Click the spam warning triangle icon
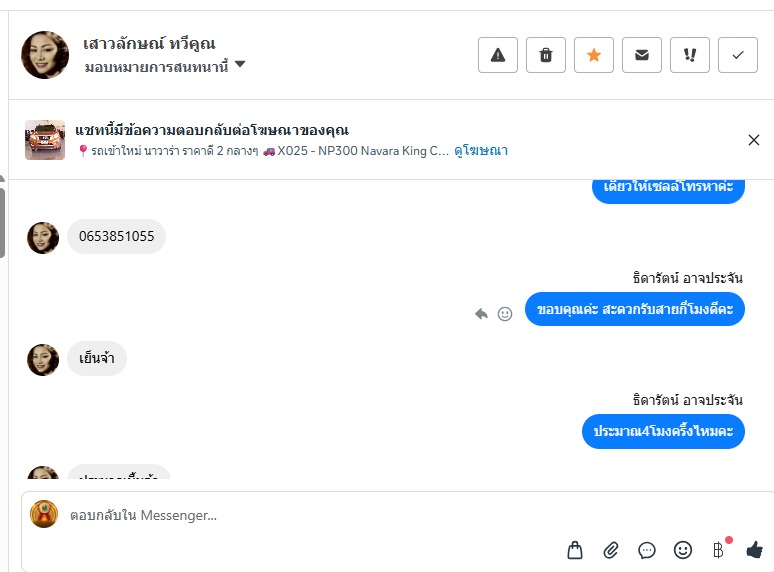Viewport: 774px width, 572px height. (498, 55)
